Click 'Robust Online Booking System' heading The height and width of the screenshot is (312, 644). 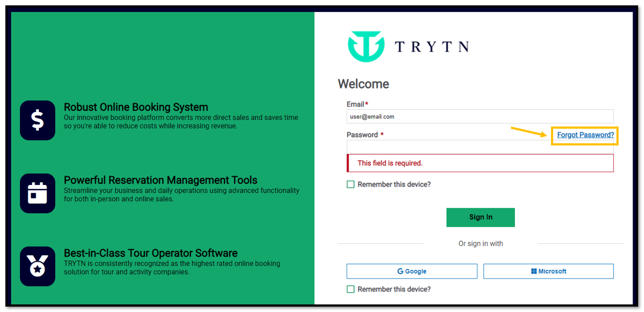[136, 107]
